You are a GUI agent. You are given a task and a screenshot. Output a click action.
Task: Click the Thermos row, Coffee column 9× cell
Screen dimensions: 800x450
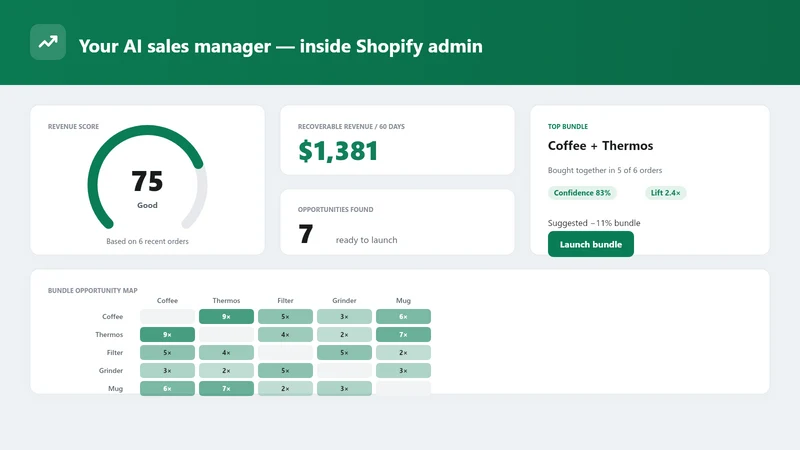pyautogui.click(x=167, y=335)
